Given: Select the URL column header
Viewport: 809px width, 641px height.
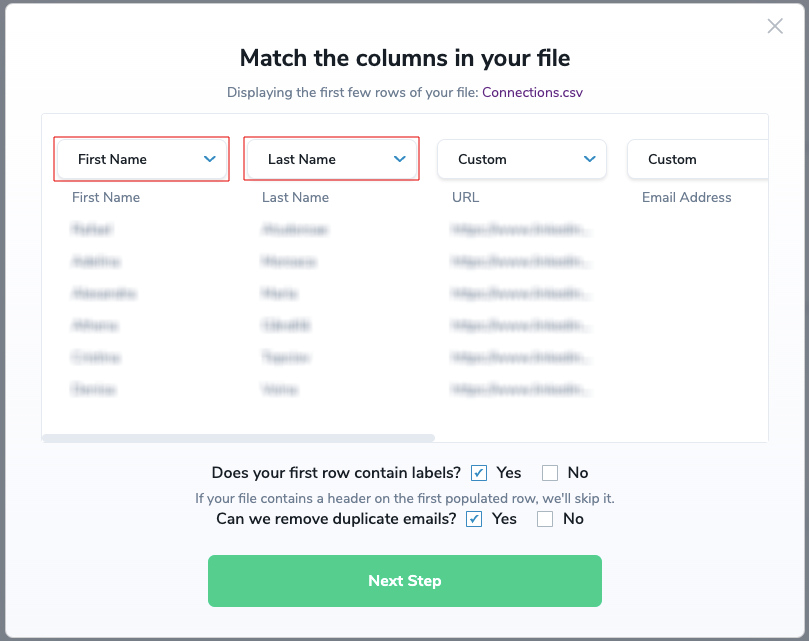Looking at the screenshot, I should (465, 197).
